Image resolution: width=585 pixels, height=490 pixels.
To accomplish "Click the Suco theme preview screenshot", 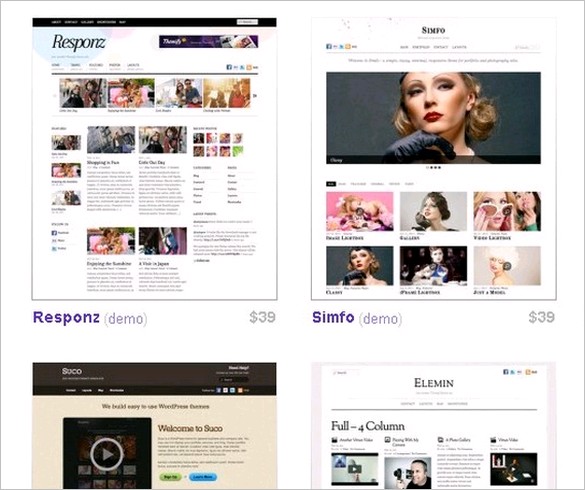I will coord(154,425).
